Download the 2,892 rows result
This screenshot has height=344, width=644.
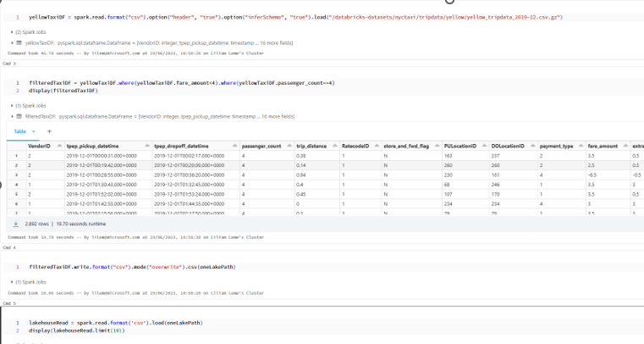click(15, 224)
